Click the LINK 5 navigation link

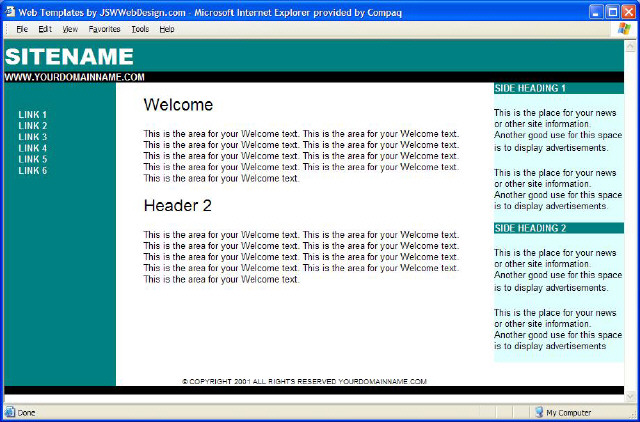[33, 159]
